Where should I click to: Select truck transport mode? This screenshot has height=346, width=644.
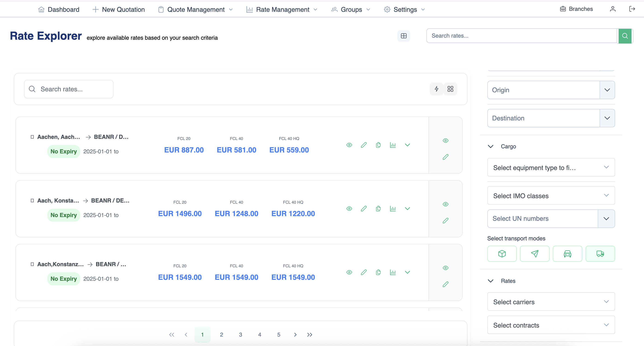(x=600, y=254)
